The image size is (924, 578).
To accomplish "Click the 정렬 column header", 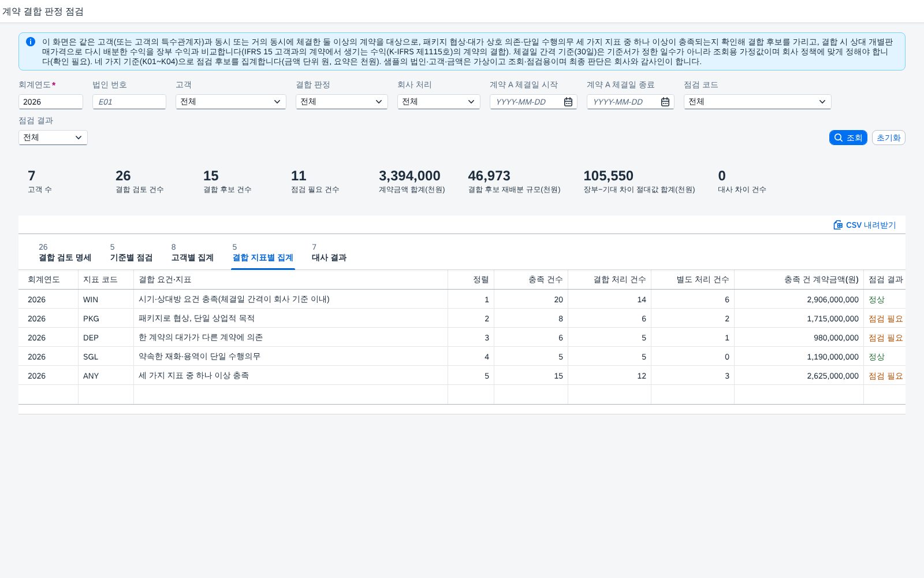I will [471, 280].
